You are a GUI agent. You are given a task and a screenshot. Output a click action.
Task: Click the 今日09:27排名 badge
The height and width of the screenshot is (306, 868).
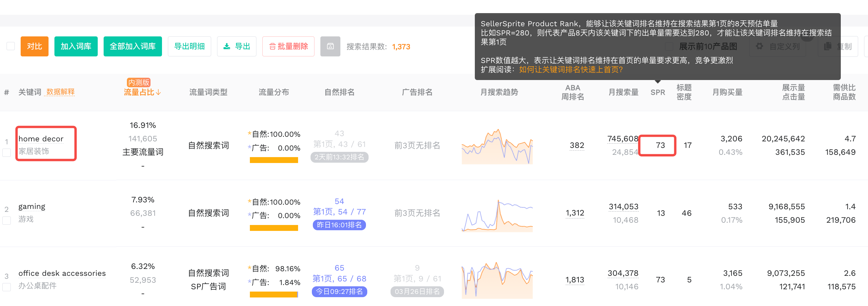tap(339, 292)
